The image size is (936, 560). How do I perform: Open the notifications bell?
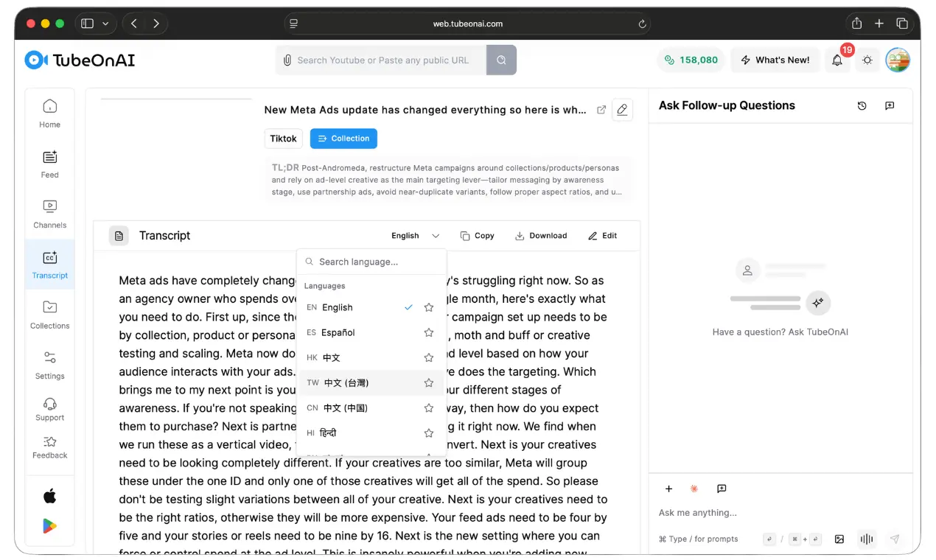(837, 60)
